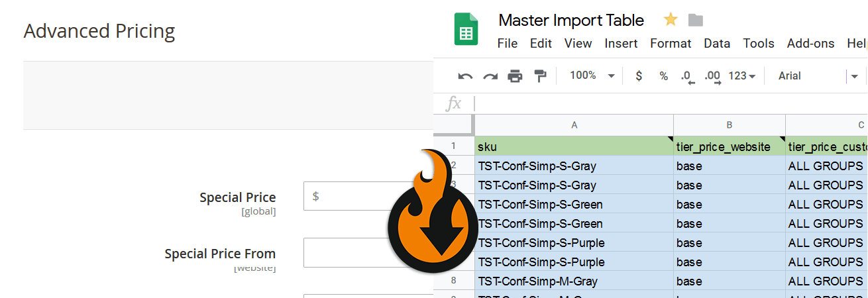Open the Insert menu

621,43
